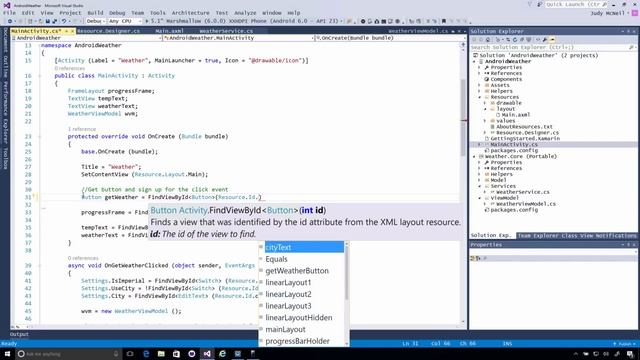Select WeatherViewModel.cs in tree

pos(526,204)
